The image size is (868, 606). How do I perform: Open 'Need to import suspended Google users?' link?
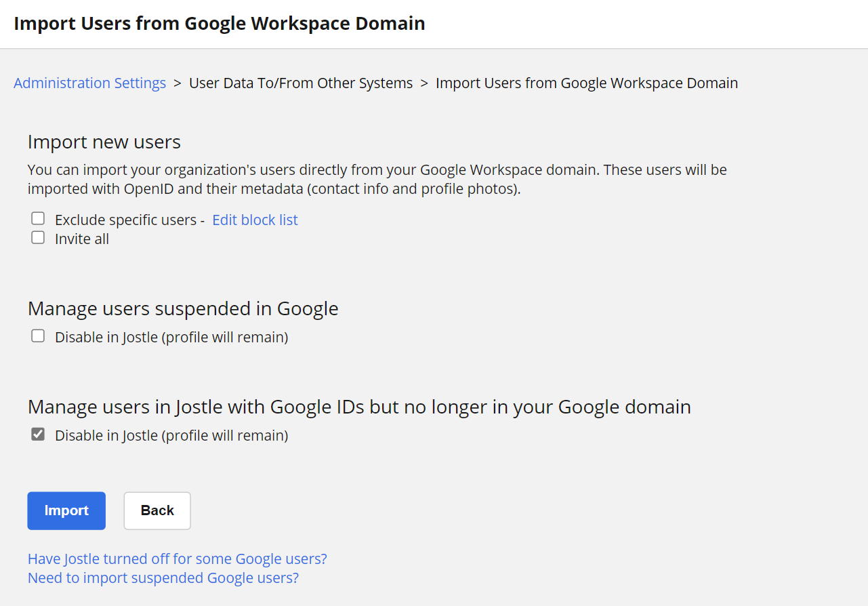click(163, 578)
